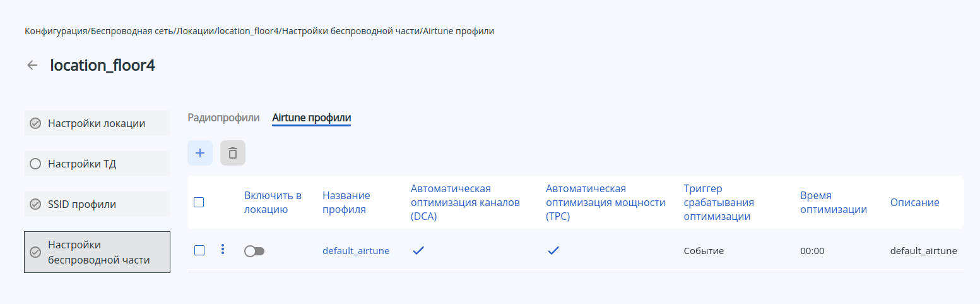The height and width of the screenshot is (304, 980).
Task: Open the three-dot menu for default_airtune
Action: [222, 250]
